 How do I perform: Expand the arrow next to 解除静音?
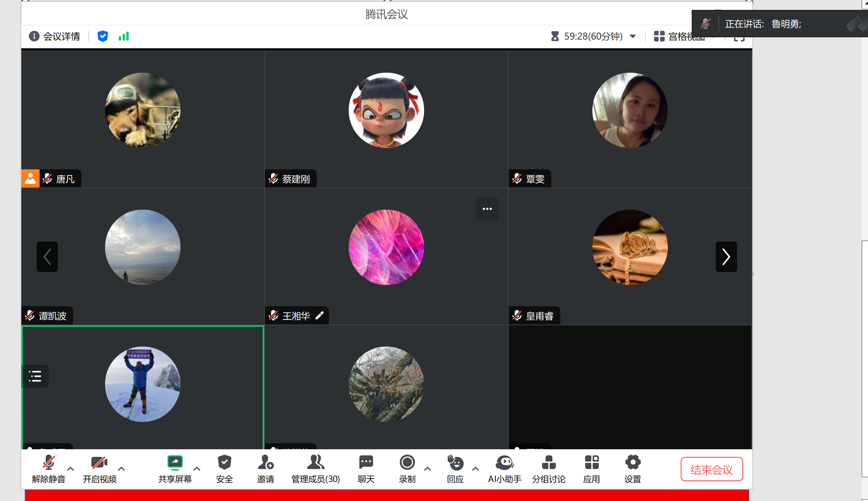(70, 469)
